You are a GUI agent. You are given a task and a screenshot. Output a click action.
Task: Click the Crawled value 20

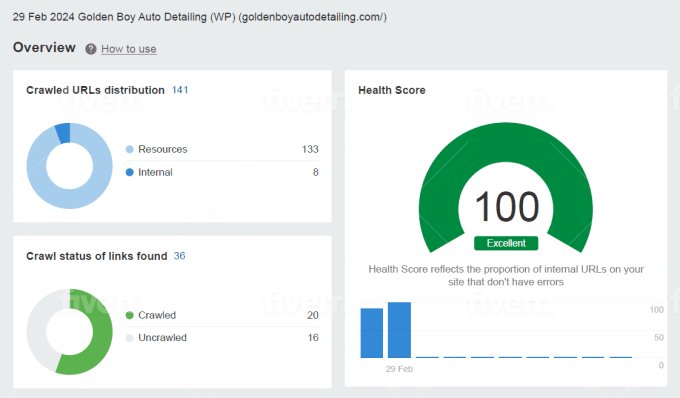tap(313, 315)
